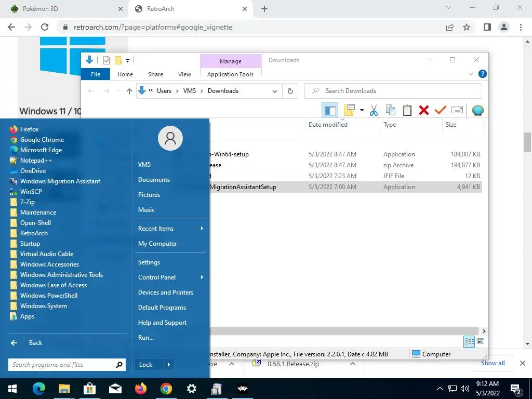Switch to the Share ribbon tab
Screen dimensions: 532x399
[x=155, y=74]
